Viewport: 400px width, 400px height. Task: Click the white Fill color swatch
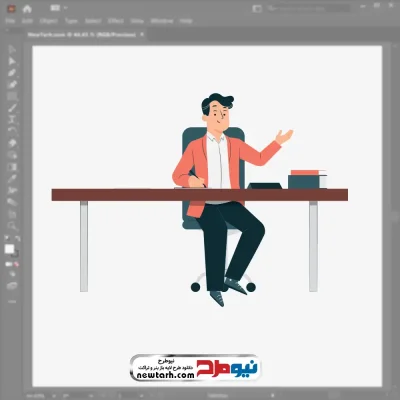[x=9, y=249]
